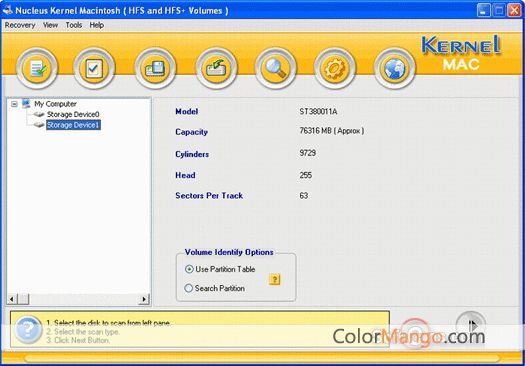Open settings via the gear icon
This screenshot has width=525, height=366.
(334, 68)
